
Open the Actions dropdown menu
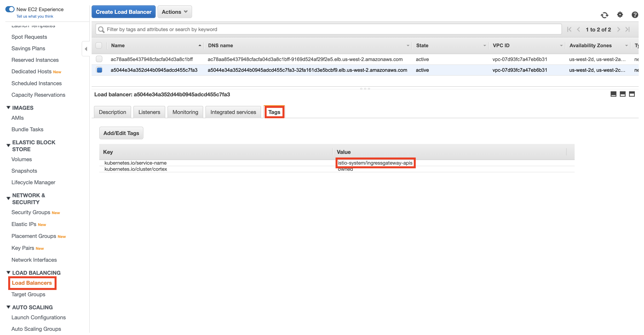point(174,12)
